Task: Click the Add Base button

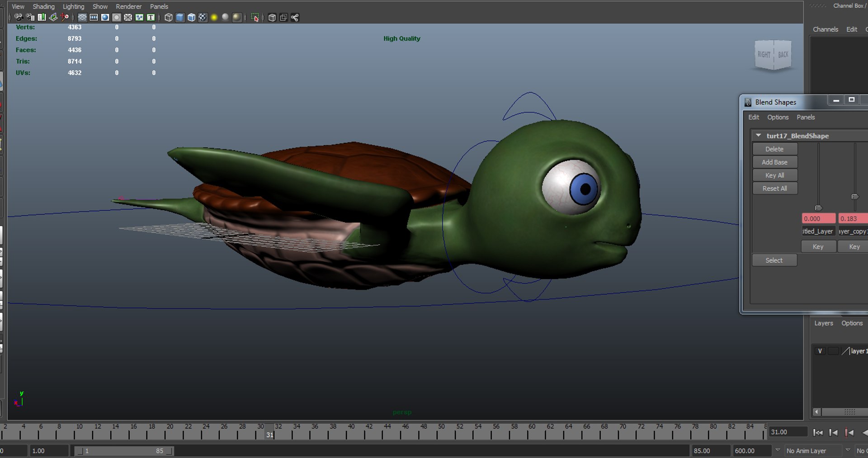Action: coord(774,162)
